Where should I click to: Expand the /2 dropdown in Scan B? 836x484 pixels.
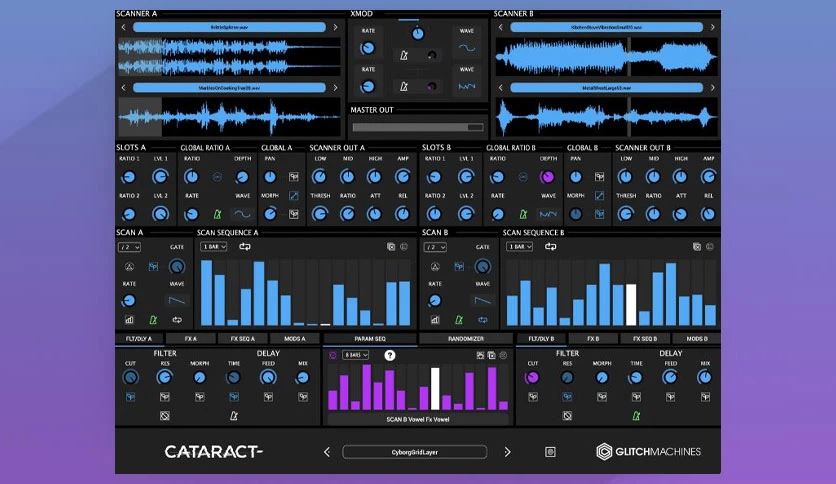pyautogui.click(x=435, y=247)
